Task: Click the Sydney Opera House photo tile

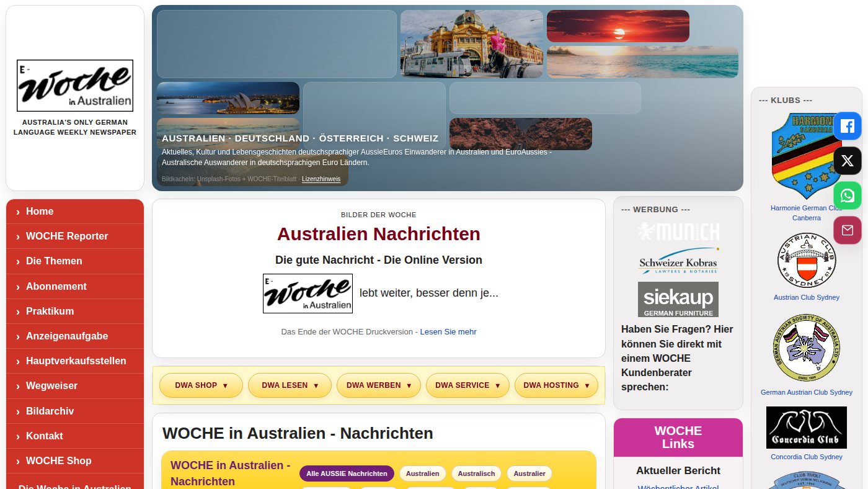Action: [x=228, y=98]
